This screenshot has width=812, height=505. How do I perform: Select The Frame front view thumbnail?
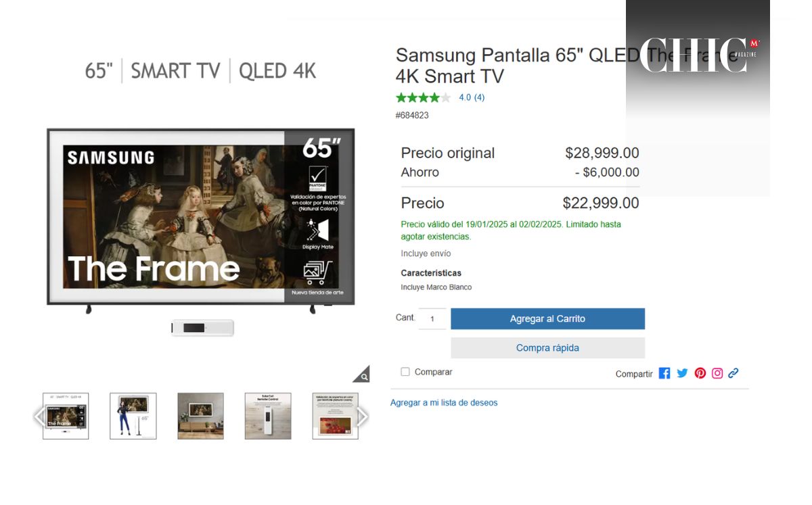(x=66, y=416)
